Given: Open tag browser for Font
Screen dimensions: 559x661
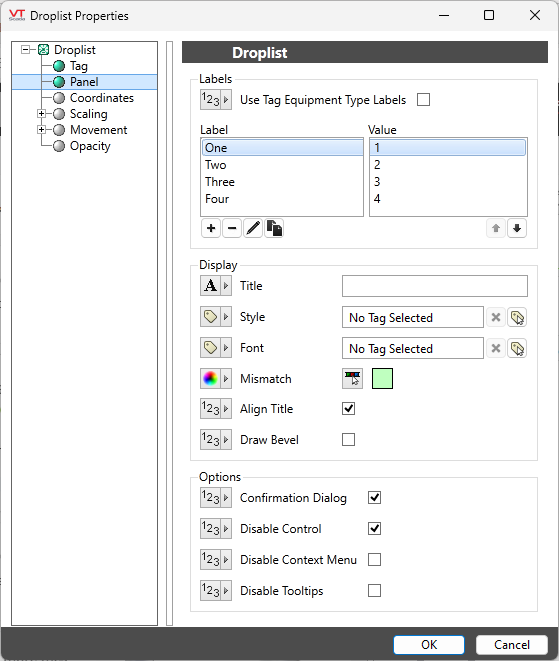Looking at the screenshot, I should tap(517, 348).
